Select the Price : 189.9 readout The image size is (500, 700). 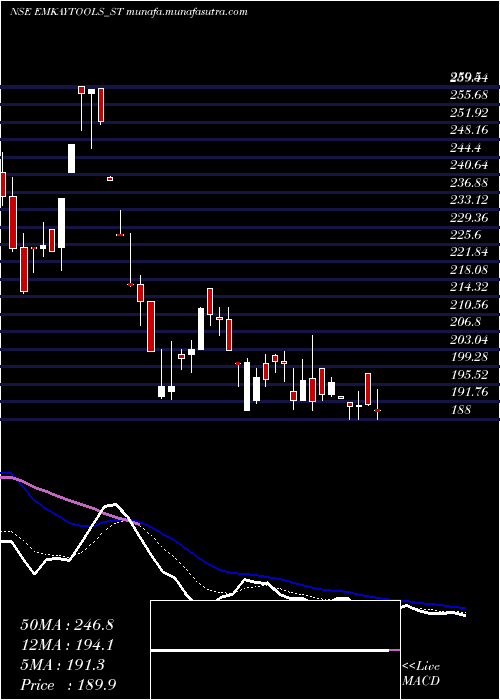tap(69, 685)
